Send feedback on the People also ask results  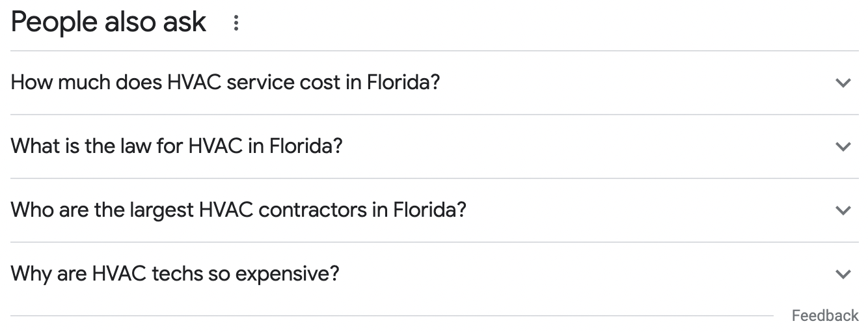[x=825, y=316]
